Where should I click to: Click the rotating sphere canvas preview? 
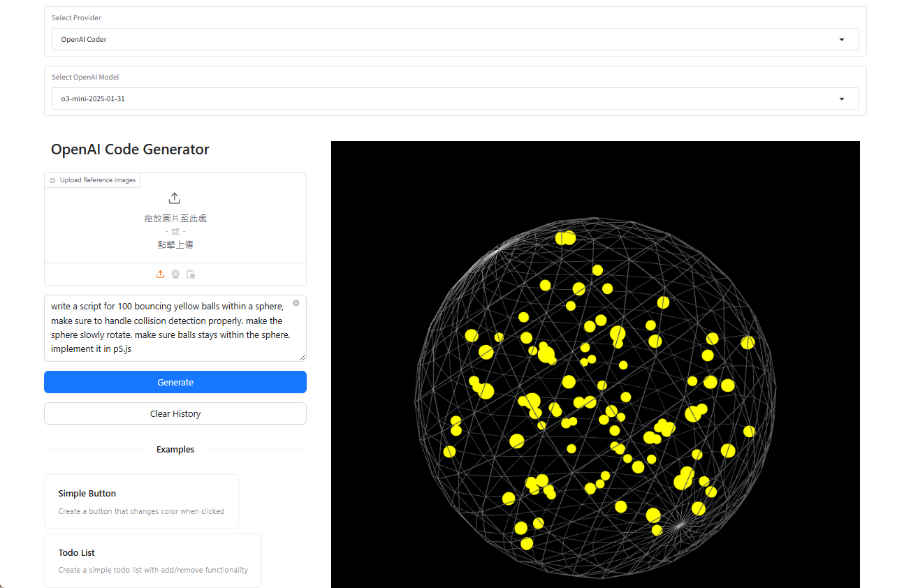pyautogui.click(x=595, y=365)
